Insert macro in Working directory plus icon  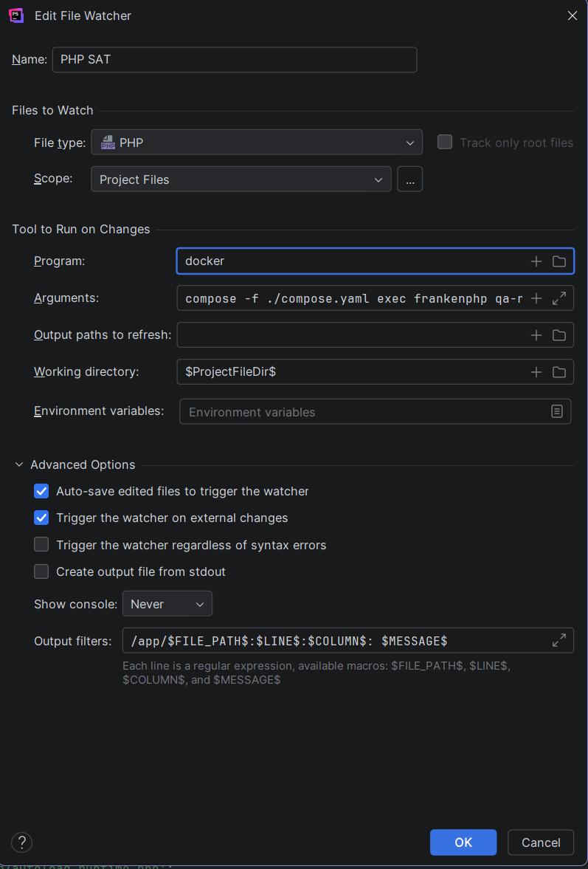[x=536, y=372]
